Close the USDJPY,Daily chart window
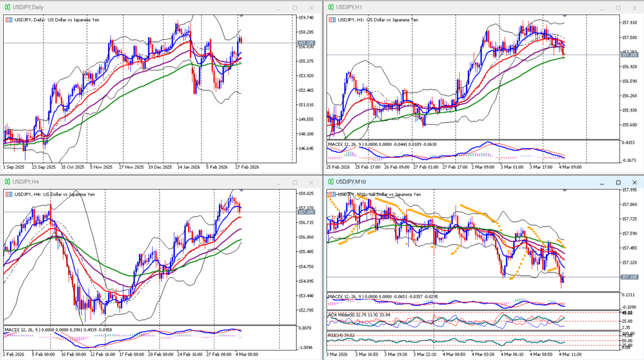 (x=310, y=8)
